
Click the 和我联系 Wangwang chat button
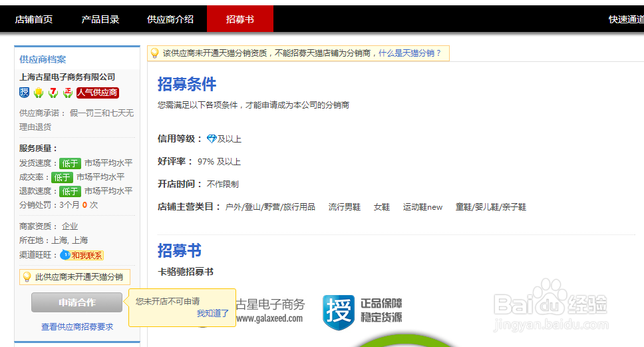(82, 255)
